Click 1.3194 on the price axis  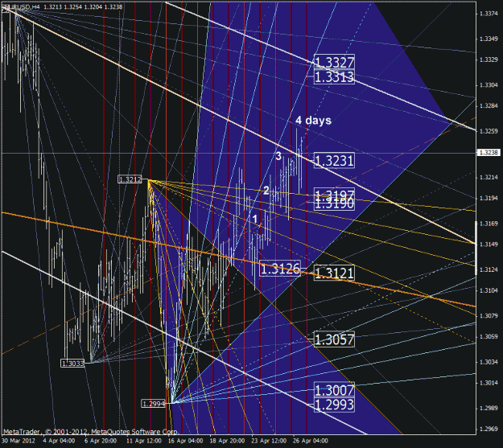click(489, 198)
